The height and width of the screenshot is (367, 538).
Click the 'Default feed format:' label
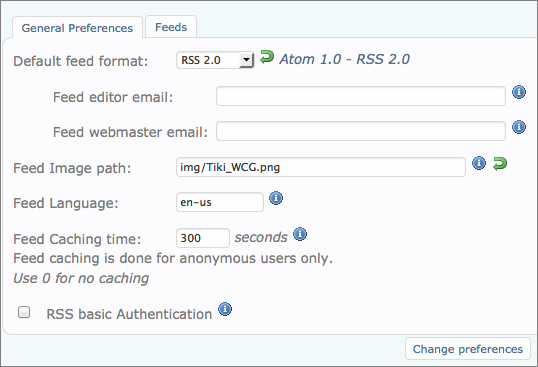81,61
